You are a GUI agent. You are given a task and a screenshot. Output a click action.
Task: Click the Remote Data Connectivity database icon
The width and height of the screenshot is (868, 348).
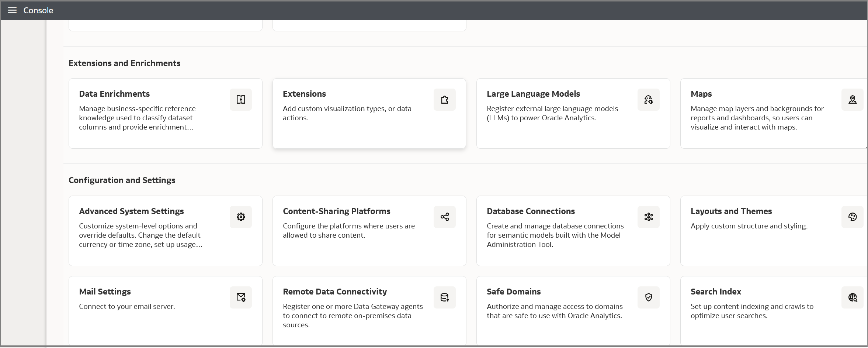tap(445, 297)
